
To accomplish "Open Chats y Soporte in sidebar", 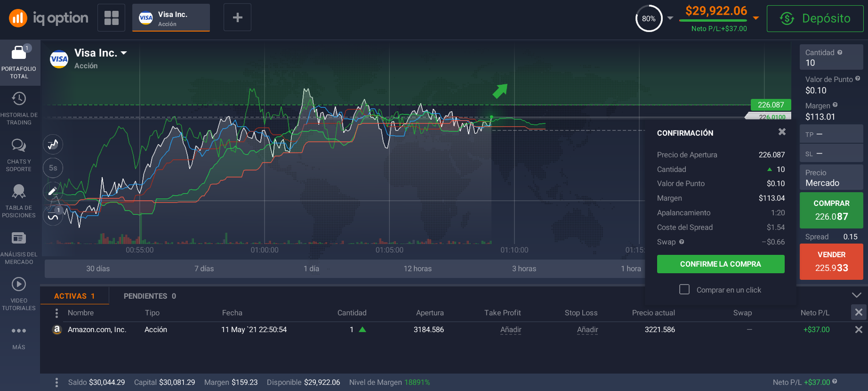I will click(19, 155).
